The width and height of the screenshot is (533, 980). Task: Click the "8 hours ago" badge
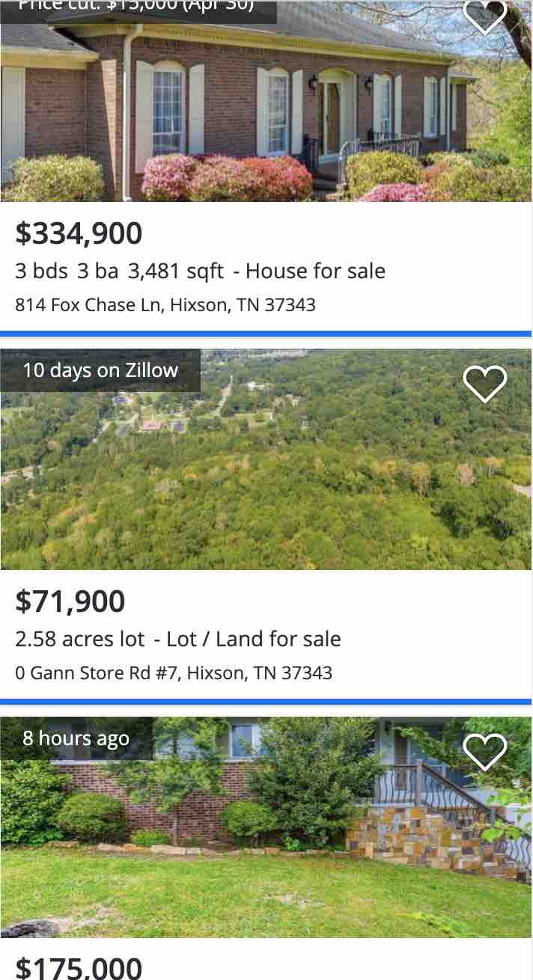click(76, 738)
